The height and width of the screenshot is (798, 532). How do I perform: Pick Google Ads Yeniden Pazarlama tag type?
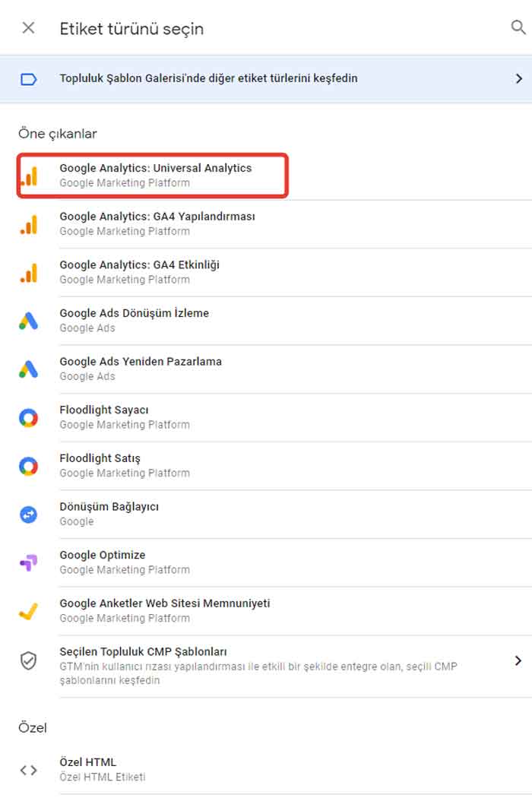coord(275,369)
